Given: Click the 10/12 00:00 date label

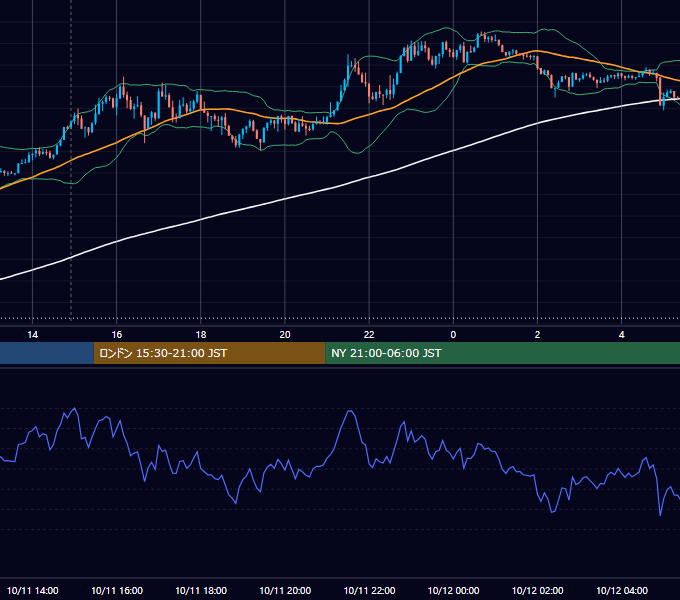Looking at the screenshot, I should click(x=453, y=590).
